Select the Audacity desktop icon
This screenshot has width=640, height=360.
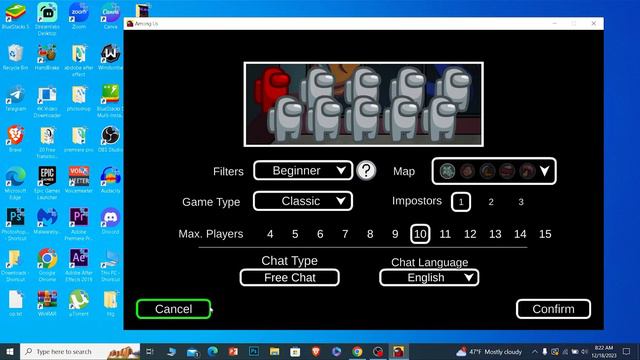pos(110,180)
